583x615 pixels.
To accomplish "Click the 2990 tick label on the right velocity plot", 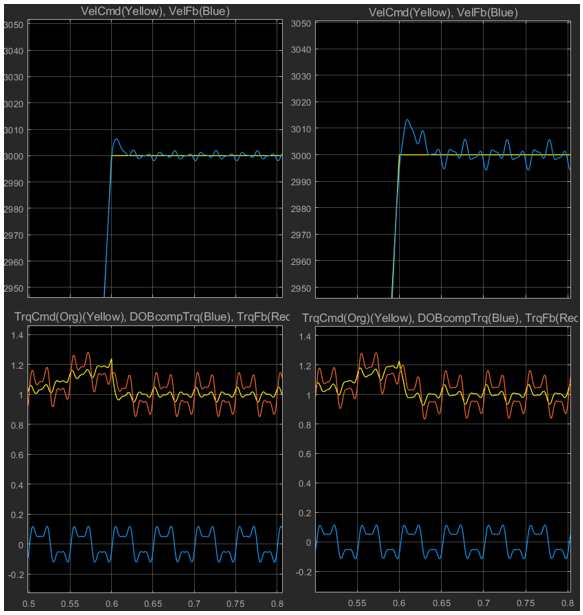I will click(301, 182).
